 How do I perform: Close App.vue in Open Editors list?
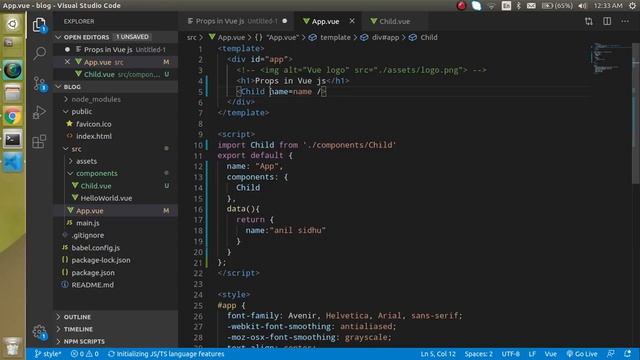(67, 62)
